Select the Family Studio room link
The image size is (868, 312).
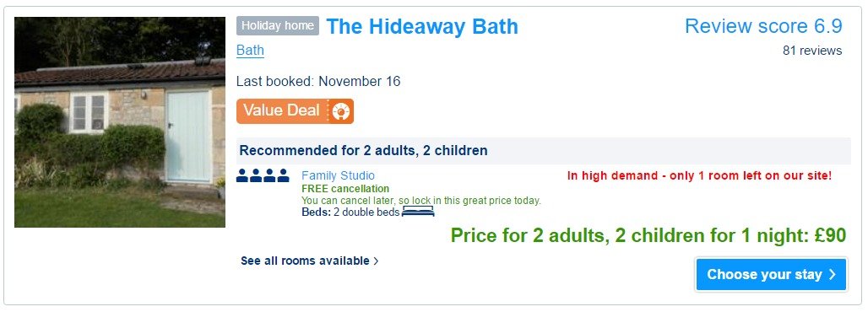coord(339,176)
